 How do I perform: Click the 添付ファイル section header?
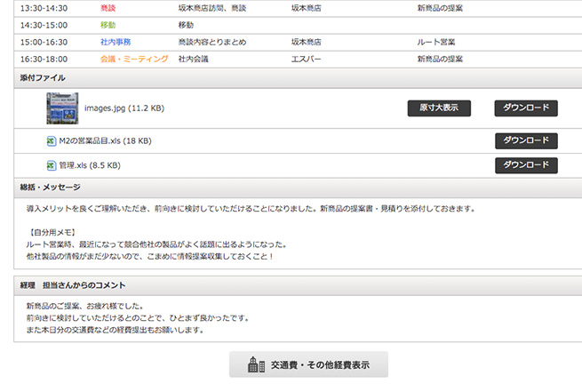[x=298, y=78]
